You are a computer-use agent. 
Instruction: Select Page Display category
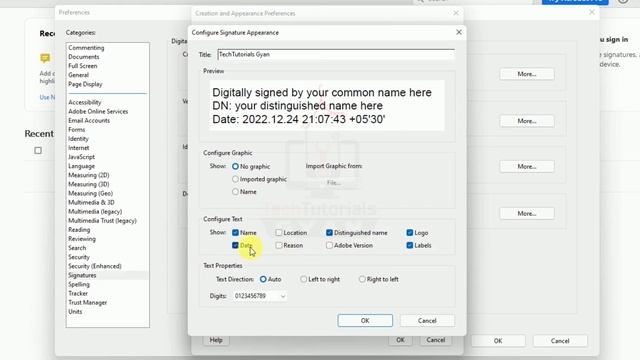pos(85,84)
